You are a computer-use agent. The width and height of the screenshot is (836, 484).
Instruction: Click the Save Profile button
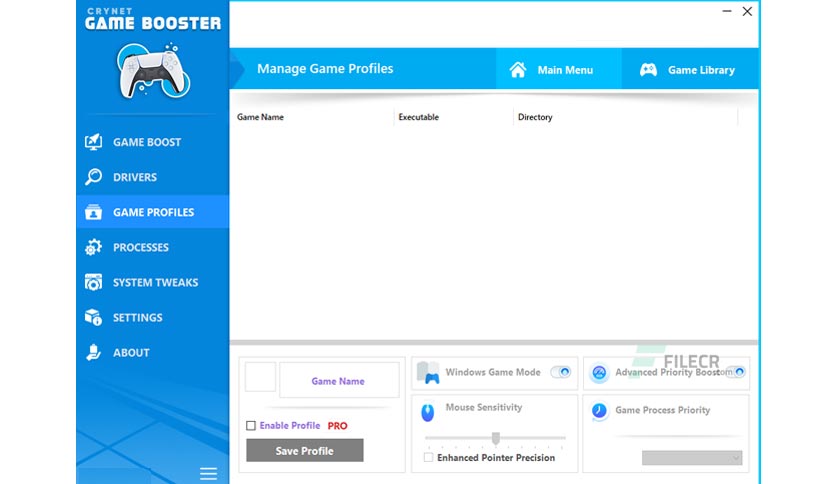pos(304,450)
